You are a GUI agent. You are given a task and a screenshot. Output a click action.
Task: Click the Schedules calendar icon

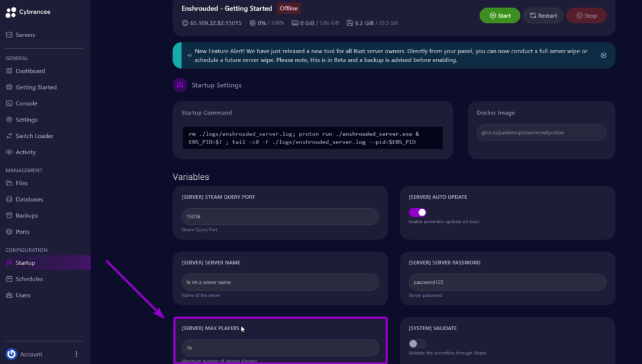tap(9, 279)
